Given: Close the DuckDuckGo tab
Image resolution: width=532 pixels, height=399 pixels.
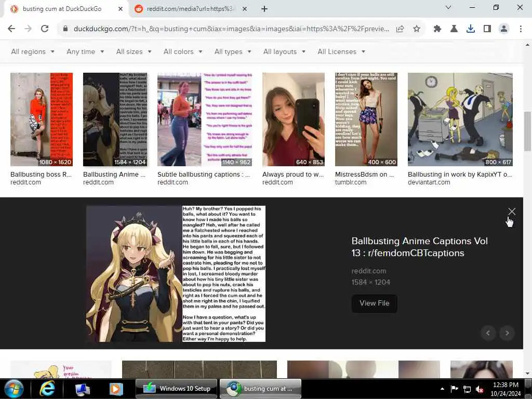Looking at the screenshot, I should (x=121, y=9).
